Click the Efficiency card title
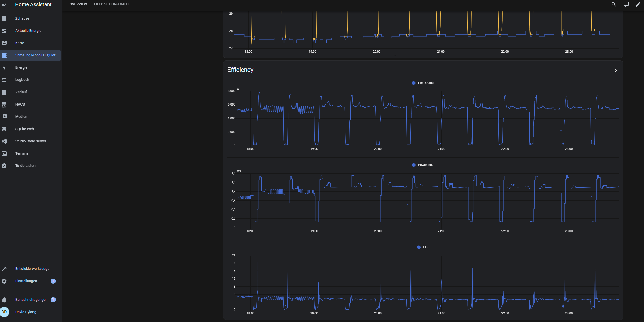The height and width of the screenshot is (322, 644). coord(240,70)
